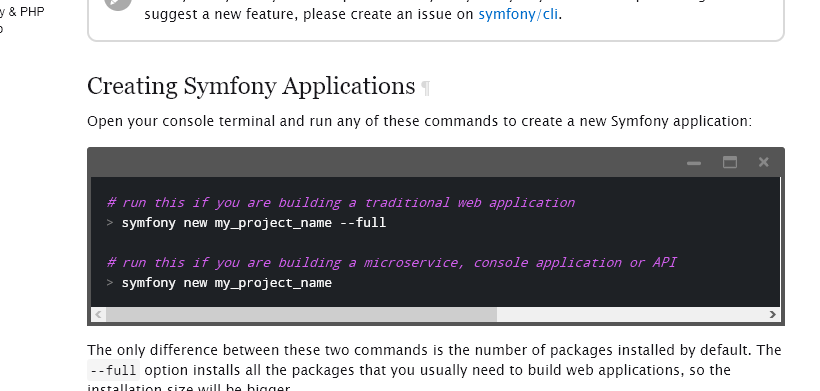Click the 'symfony new my_project_name --full' command
Image resolution: width=820 pixels, height=391 pixels.
(x=254, y=223)
